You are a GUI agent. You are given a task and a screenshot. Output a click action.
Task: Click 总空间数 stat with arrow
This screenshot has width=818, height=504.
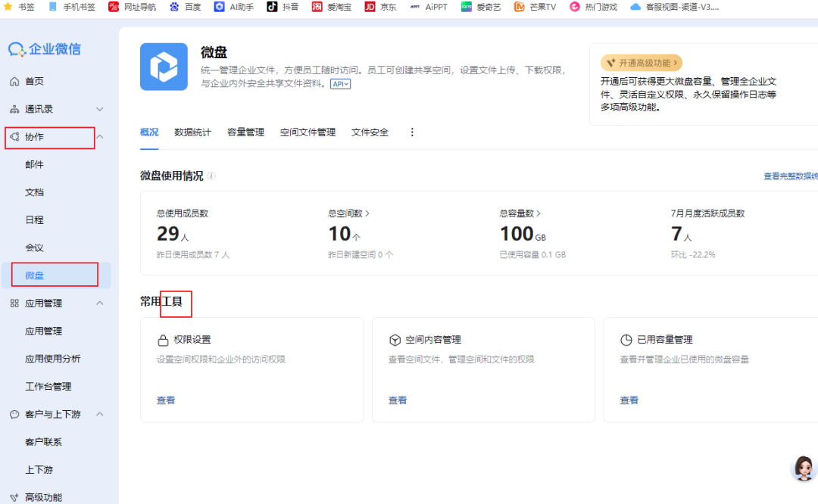[x=348, y=213]
